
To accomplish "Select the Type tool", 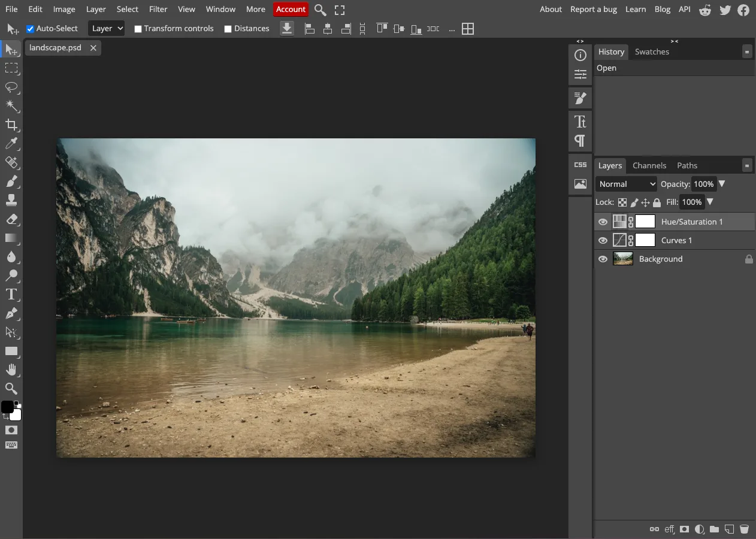I will click(x=11, y=294).
